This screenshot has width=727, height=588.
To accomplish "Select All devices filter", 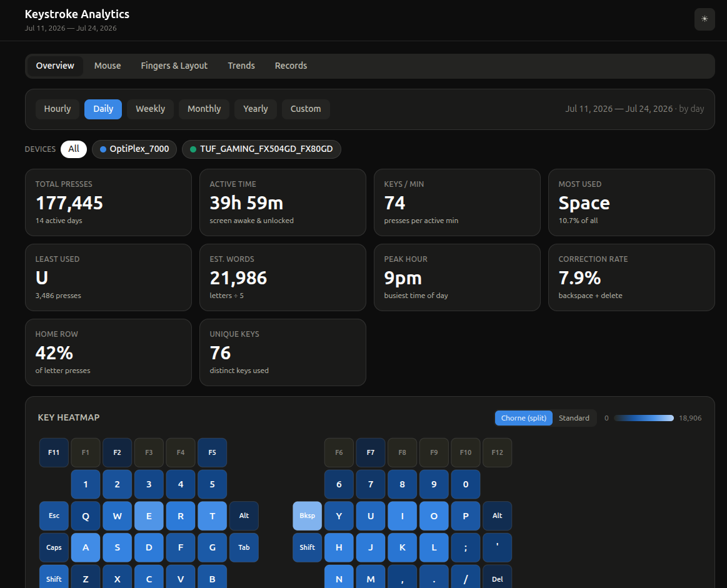I will tap(74, 149).
